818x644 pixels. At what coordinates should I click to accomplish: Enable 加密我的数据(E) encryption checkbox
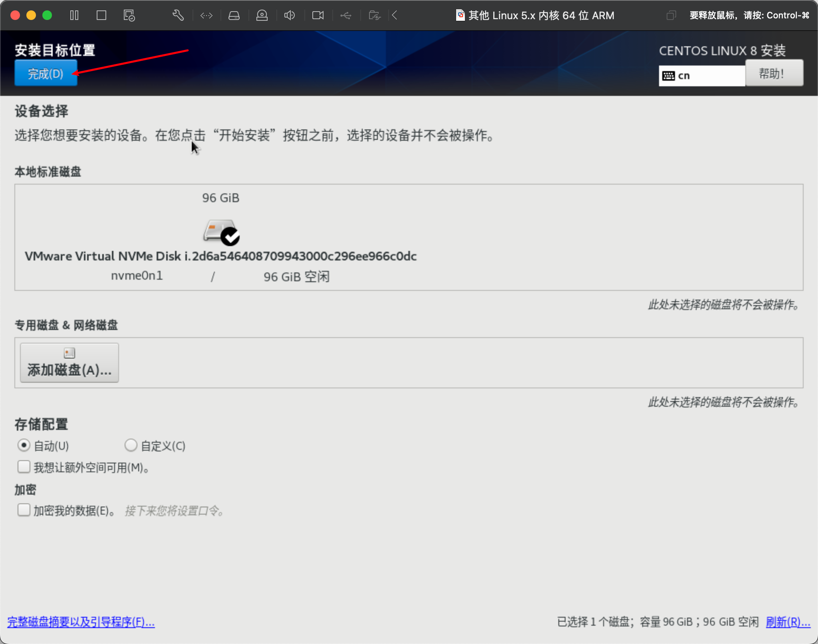[x=24, y=510]
